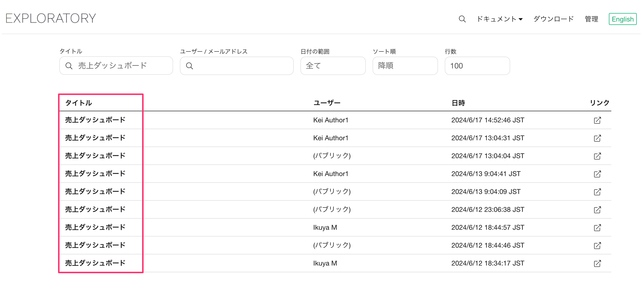Open external link for 6/13 9:04:09 row
This screenshot has width=644, height=281.
pos(597,192)
